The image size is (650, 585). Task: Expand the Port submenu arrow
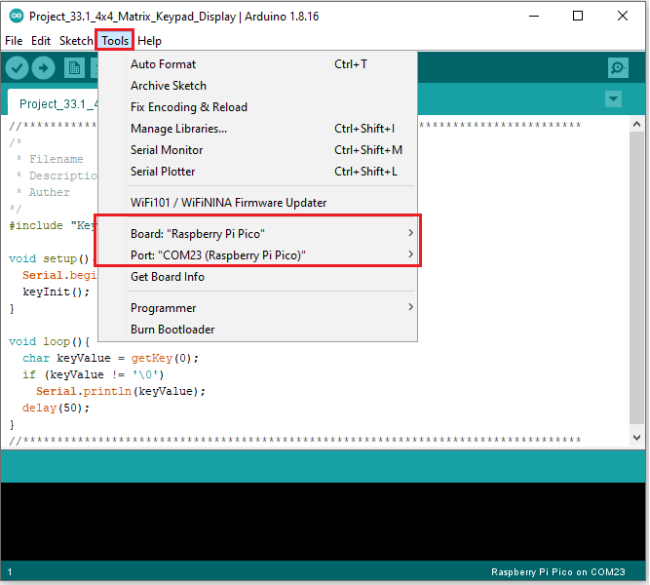410,254
